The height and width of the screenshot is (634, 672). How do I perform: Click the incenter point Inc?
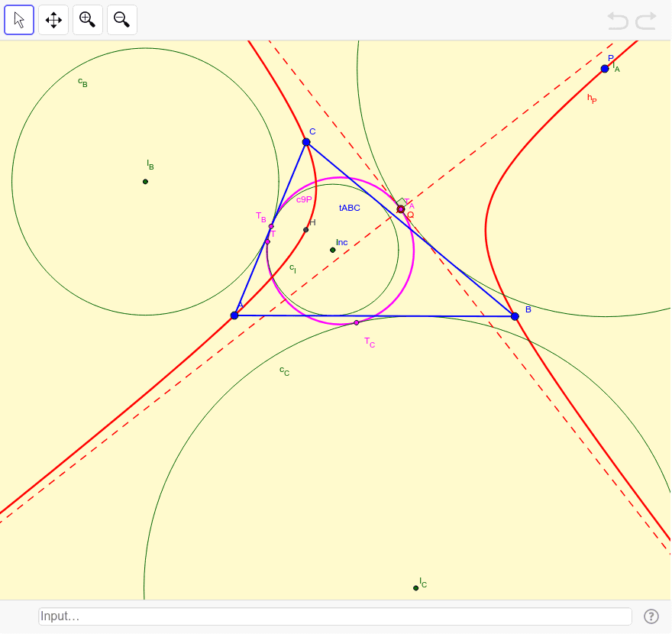click(x=333, y=250)
